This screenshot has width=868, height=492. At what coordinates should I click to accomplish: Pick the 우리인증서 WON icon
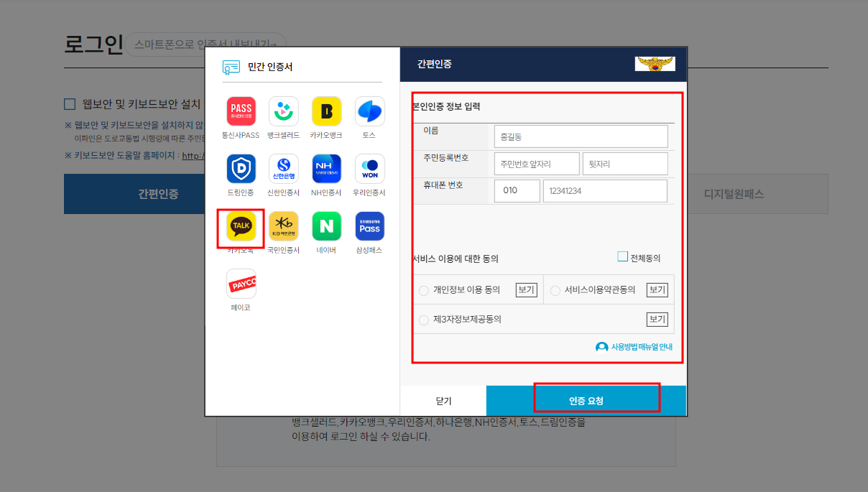[369, 169]
